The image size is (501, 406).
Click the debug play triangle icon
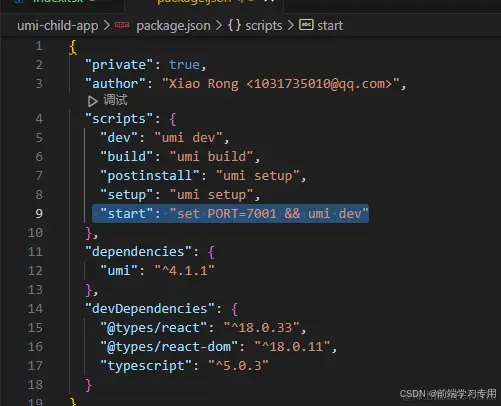92,101
